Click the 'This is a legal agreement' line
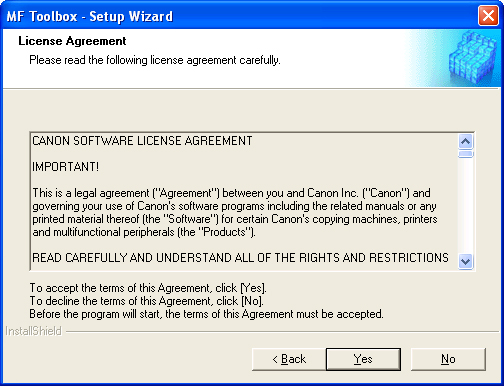Viewport: 504px width, 386px height. (231, 193)
